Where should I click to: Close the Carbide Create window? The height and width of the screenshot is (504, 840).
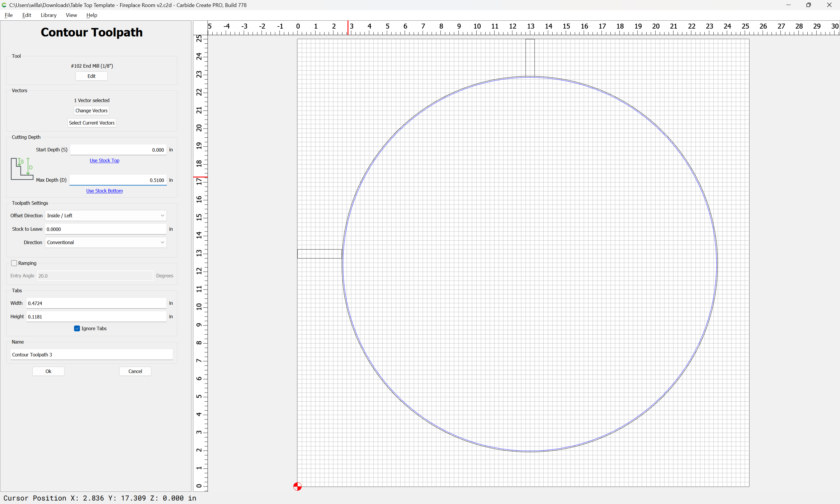[829, 5]
